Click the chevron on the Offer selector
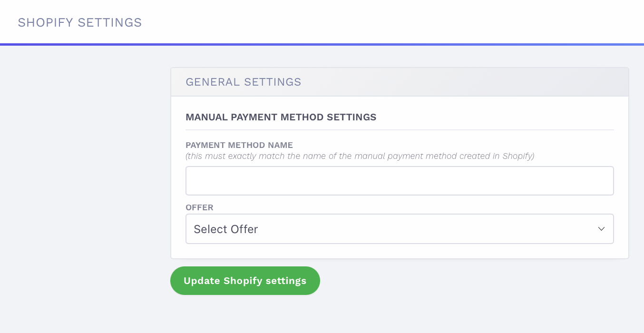The width and height of the screenshot is (644, 333). (x=602, y=229)
